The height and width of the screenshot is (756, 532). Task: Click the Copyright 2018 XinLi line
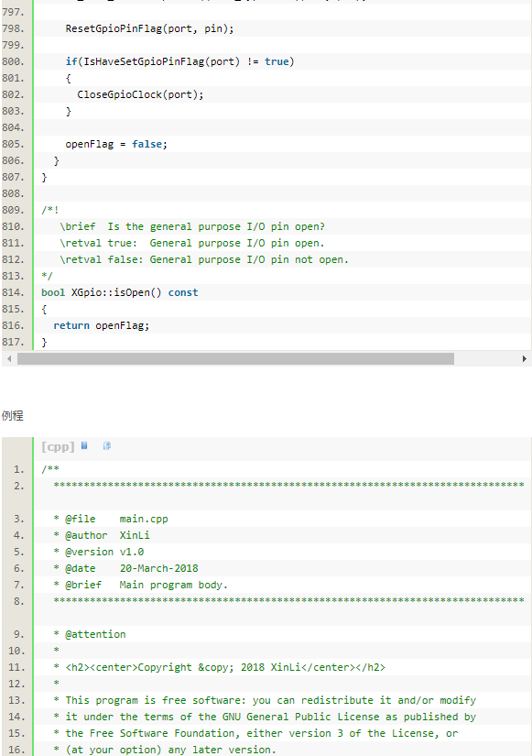pos(219,667)
